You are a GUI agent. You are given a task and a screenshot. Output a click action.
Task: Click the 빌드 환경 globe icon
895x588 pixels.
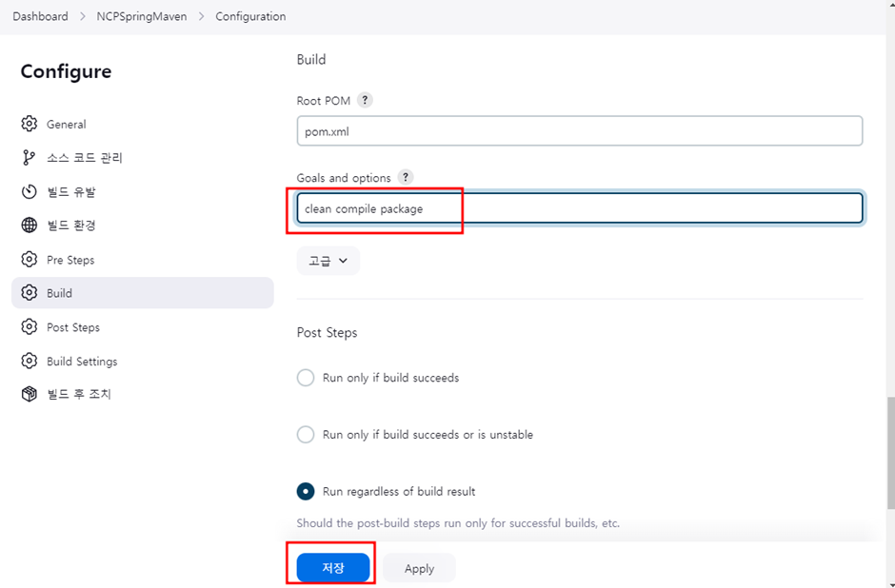pos(30,225)
